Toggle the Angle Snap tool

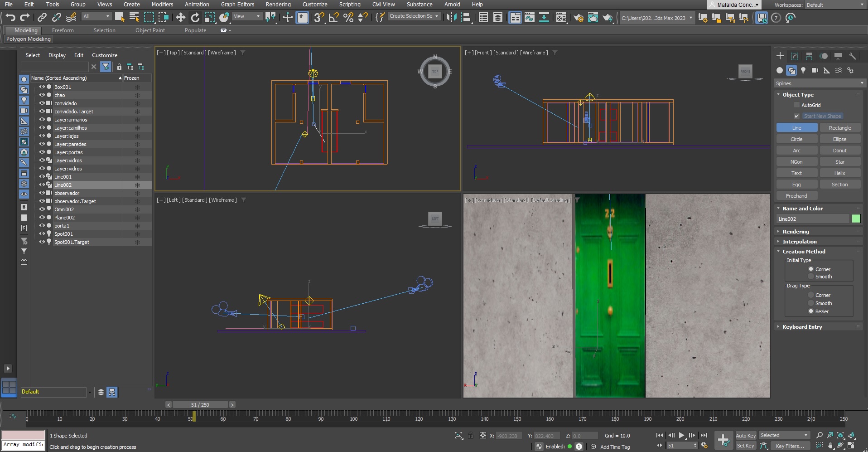333,18
